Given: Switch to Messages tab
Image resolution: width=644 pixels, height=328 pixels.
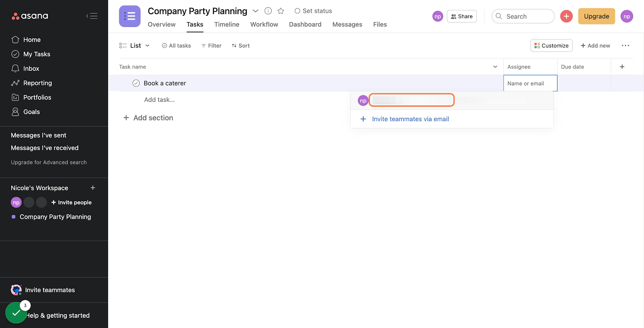Looking at the screenshot, I should click(347, 24).
